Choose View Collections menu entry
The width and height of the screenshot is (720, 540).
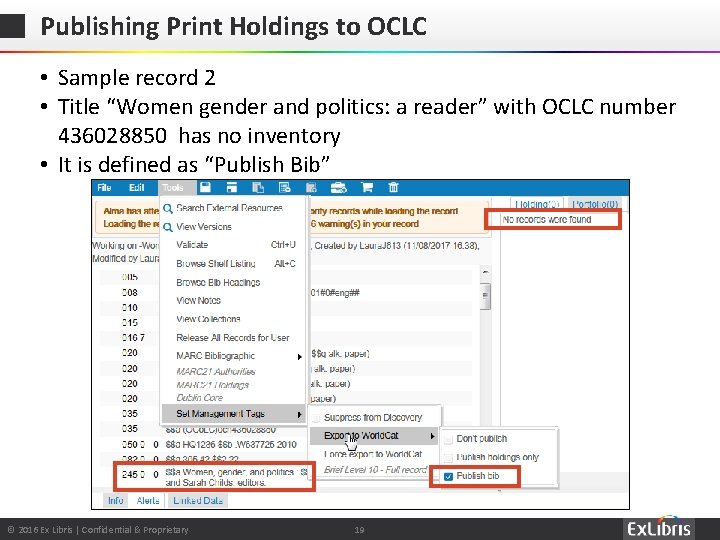point(208,319)
